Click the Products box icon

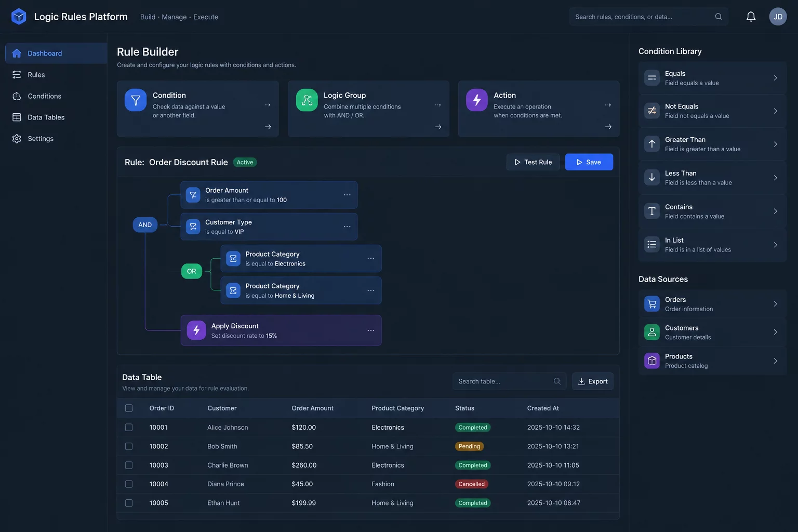[x=652, y=361]
